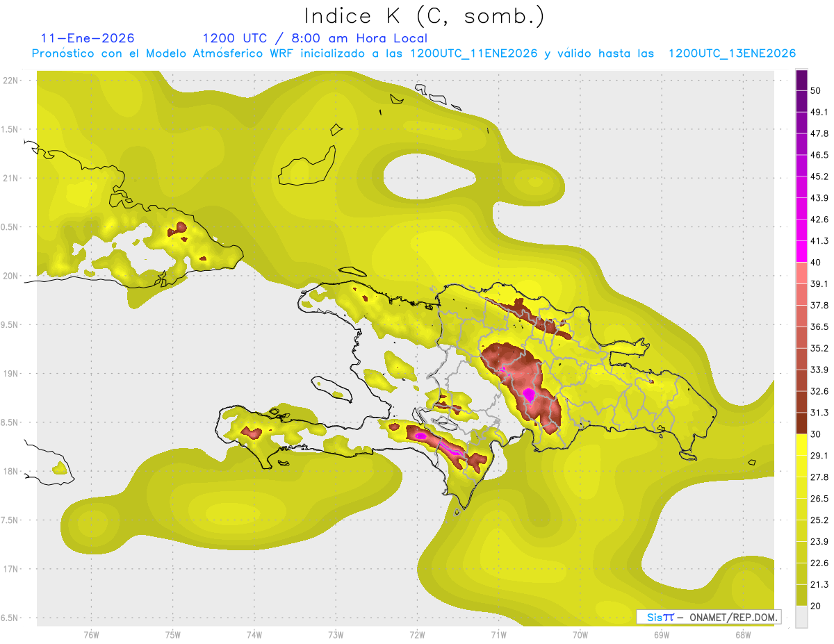Click the longitude label "69W"
Image resolution: width=834 pixels, height=644 pixels.
click(x=662, y=635)
